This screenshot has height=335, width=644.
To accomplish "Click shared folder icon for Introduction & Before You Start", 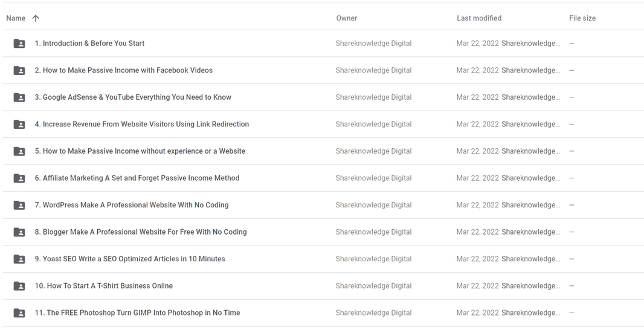I will 19,44.
